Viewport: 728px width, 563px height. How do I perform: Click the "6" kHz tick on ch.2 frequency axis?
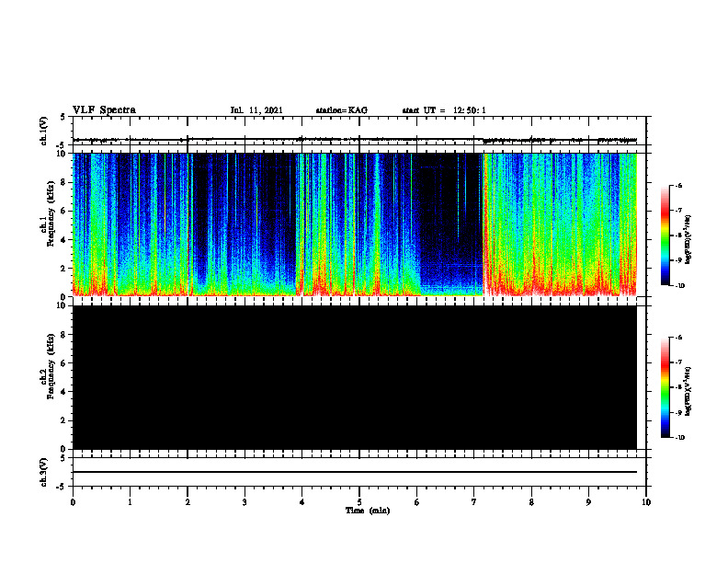(x=64, y=363)
